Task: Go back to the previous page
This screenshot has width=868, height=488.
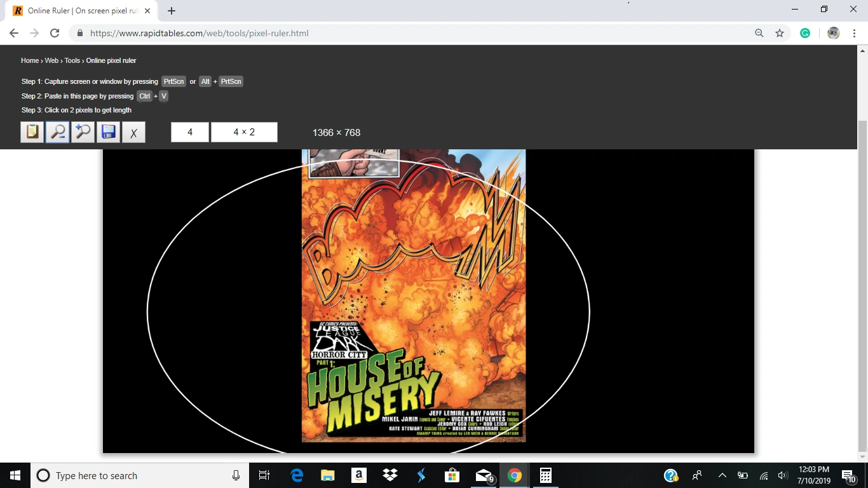Action: 14,33
